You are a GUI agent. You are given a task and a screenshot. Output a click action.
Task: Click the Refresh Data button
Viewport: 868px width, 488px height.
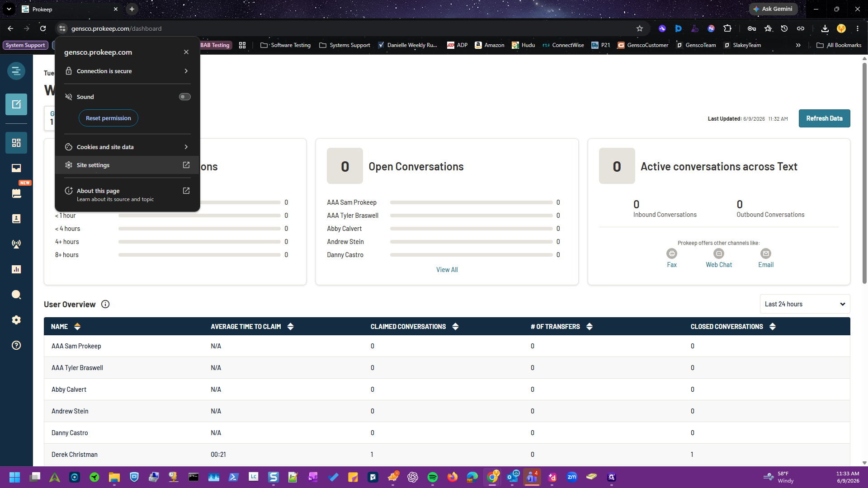[824, 118]
